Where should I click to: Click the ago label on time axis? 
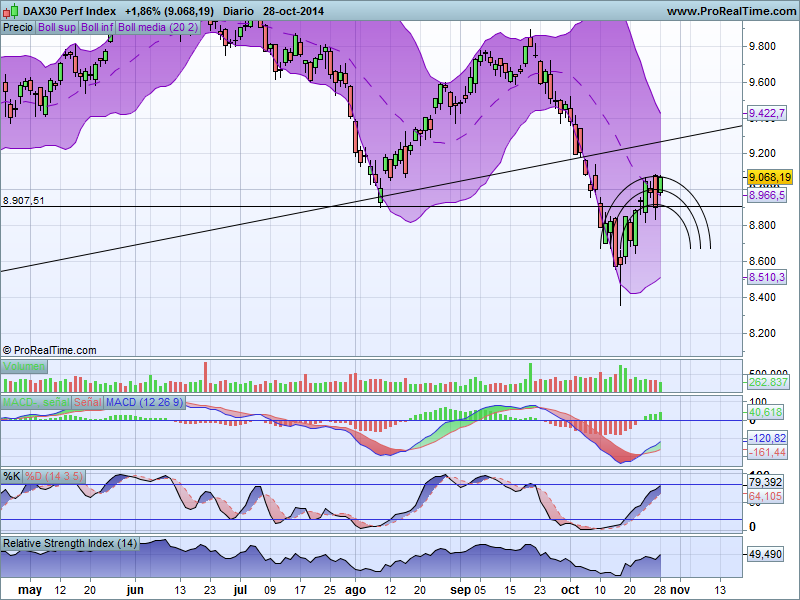(356, 591)
